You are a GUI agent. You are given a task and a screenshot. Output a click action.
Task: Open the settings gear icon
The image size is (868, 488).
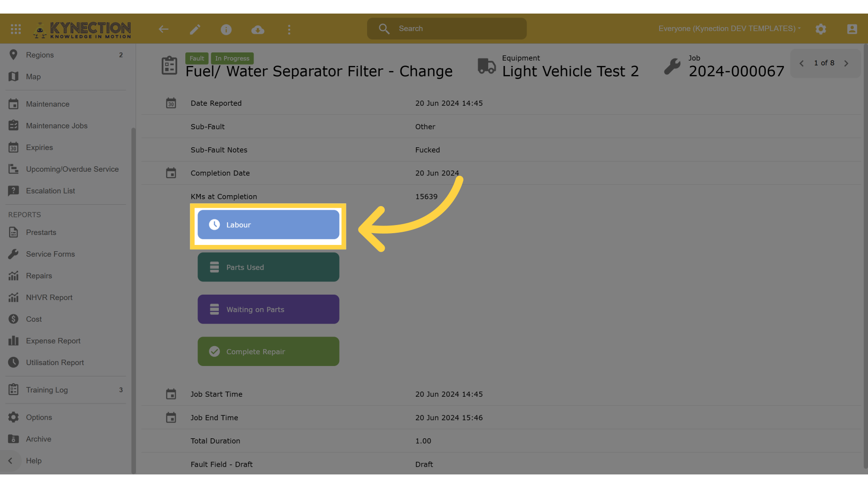[821, 29]
